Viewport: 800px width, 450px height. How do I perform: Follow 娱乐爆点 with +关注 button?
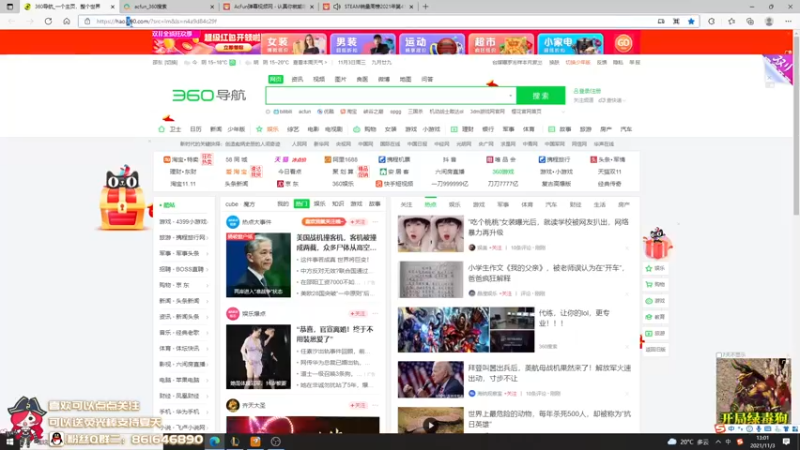click(358, 314)
